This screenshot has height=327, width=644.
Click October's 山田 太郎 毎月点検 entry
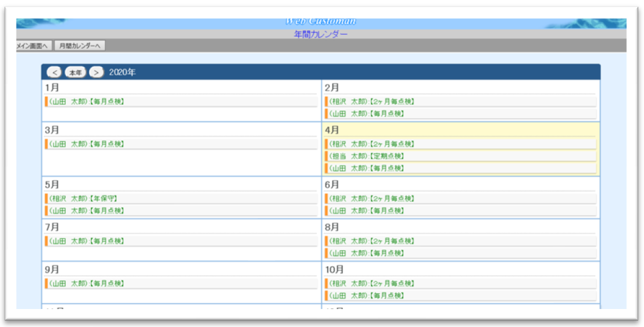pyautogui.click(x=366, y=296)
